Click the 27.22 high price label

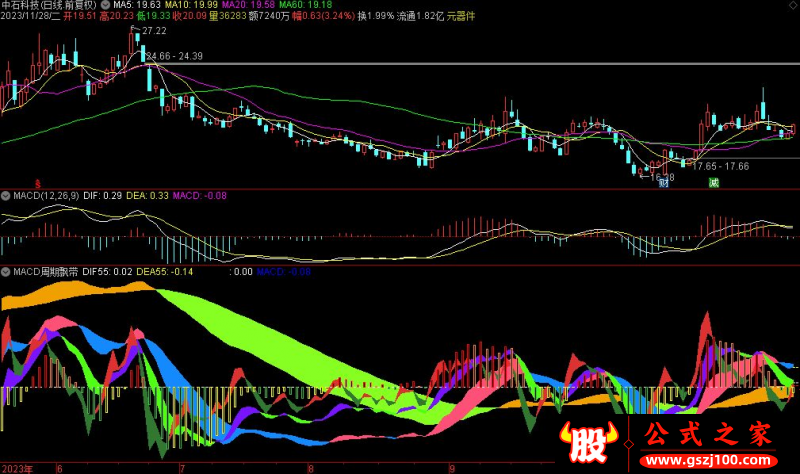point(154,32)
